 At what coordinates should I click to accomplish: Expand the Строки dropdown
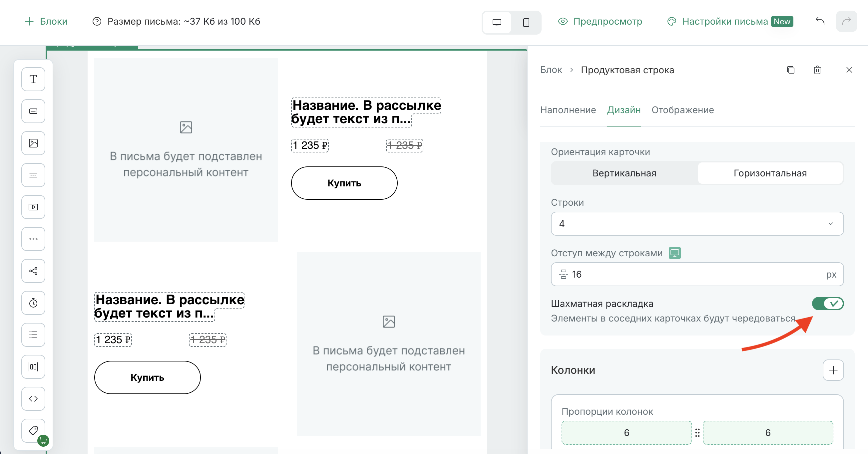click(x=697, y=224)
